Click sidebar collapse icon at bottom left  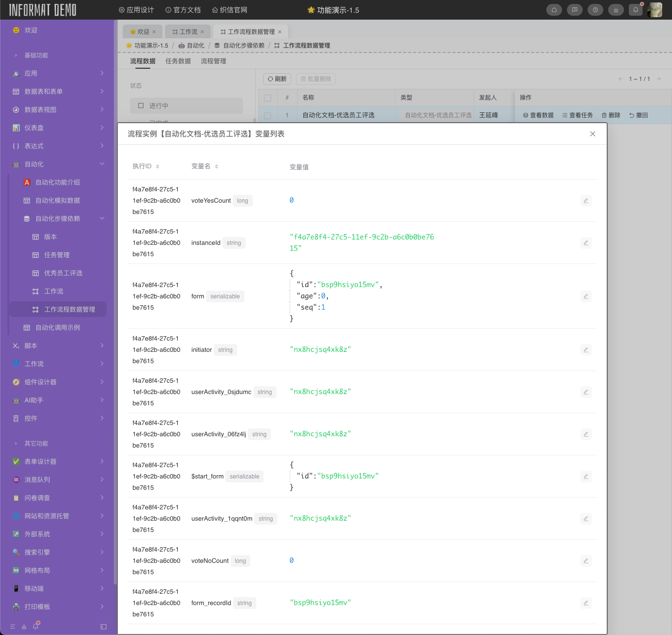[x=104, y=627]
